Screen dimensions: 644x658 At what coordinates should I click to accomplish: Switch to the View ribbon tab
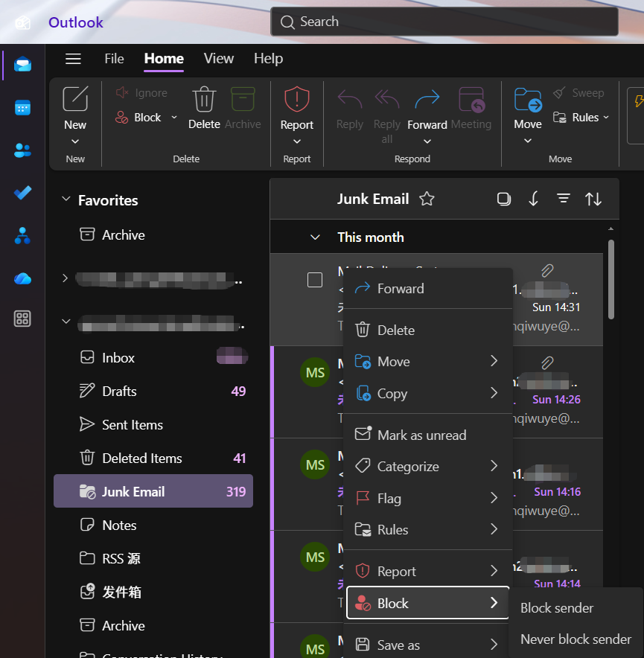[219, 59]
